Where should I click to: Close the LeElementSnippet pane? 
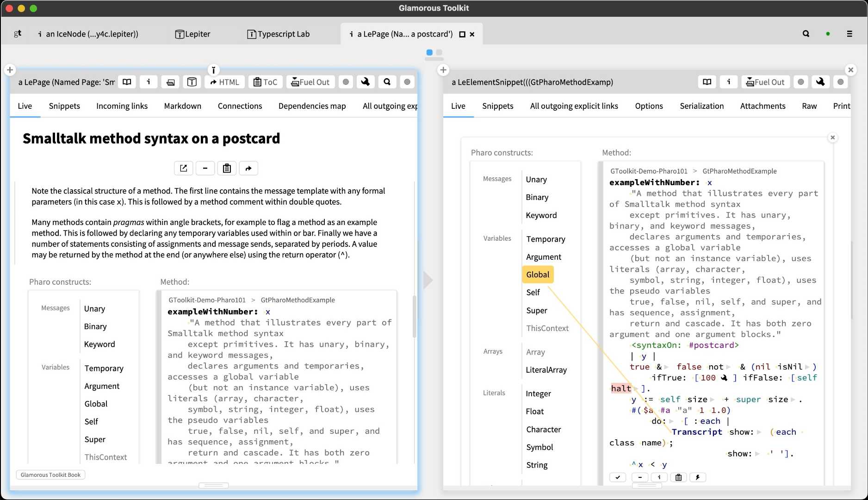(850, 70)
